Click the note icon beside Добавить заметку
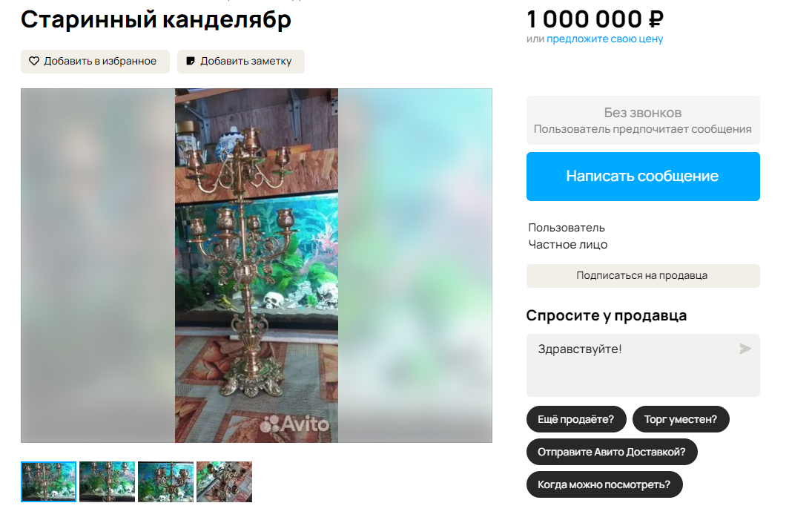Screen dimensions: 812x523 coord(191,61)
